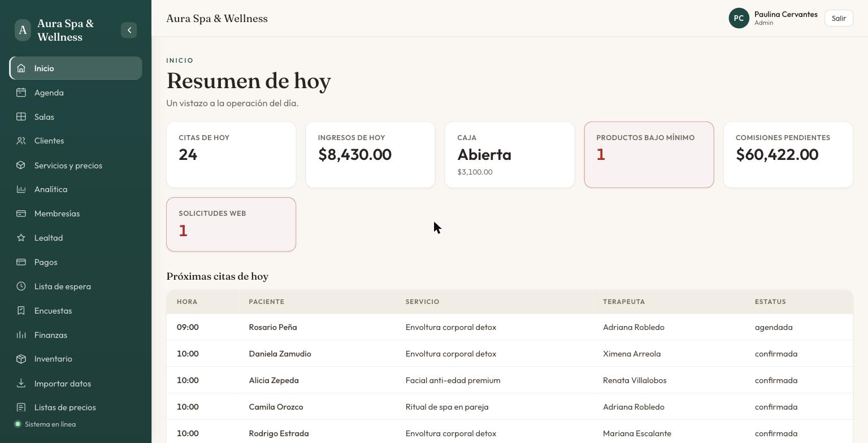Click the Analítica chart icon
Viewport: 868px width, 443px height.
point(21,189)
